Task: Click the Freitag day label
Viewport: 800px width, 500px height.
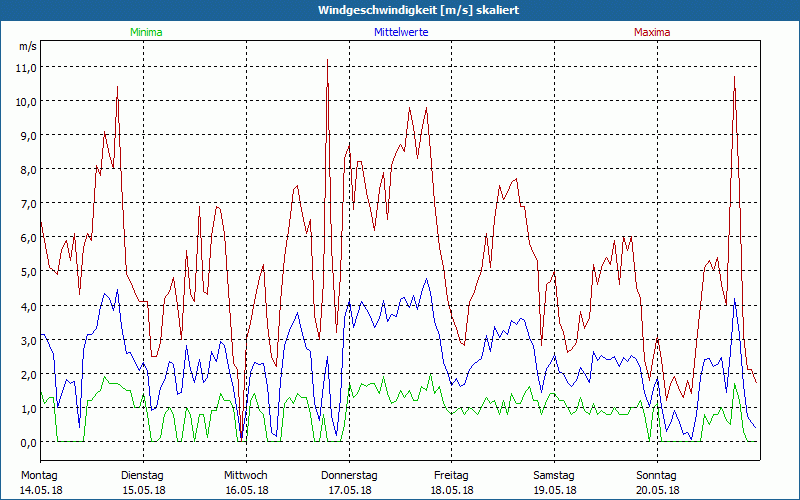Action: tap(451, 475)
